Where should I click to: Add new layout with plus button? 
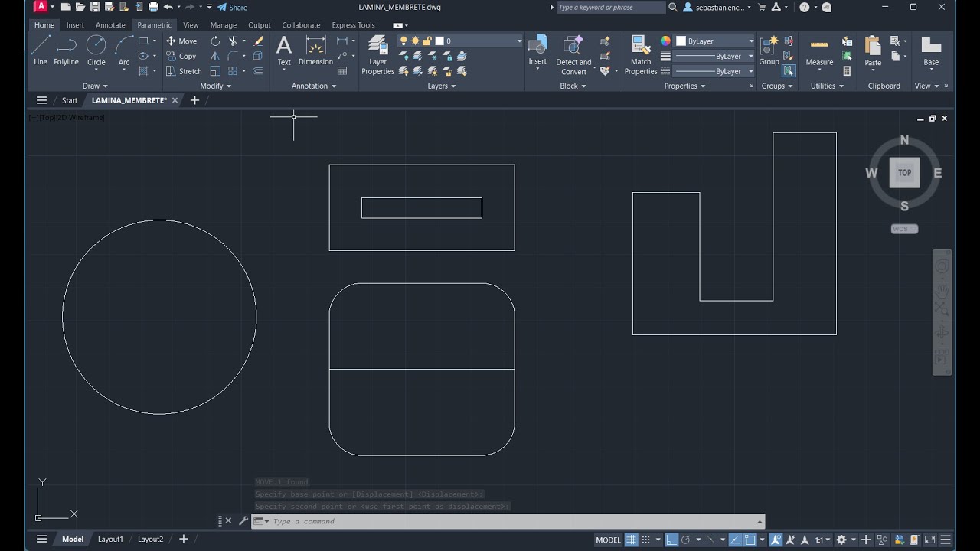point(183,539)
